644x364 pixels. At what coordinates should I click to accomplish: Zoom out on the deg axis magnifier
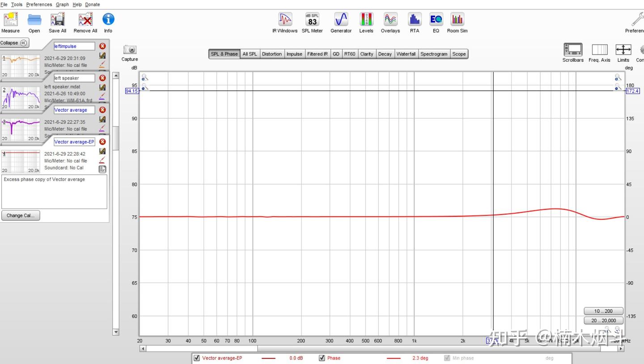tap(618, 87)
